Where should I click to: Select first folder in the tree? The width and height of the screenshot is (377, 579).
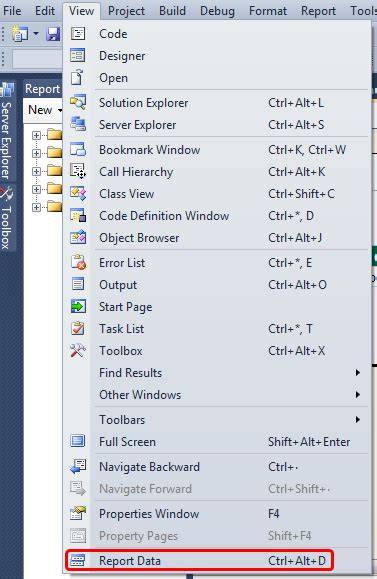(x=54, y=134)
